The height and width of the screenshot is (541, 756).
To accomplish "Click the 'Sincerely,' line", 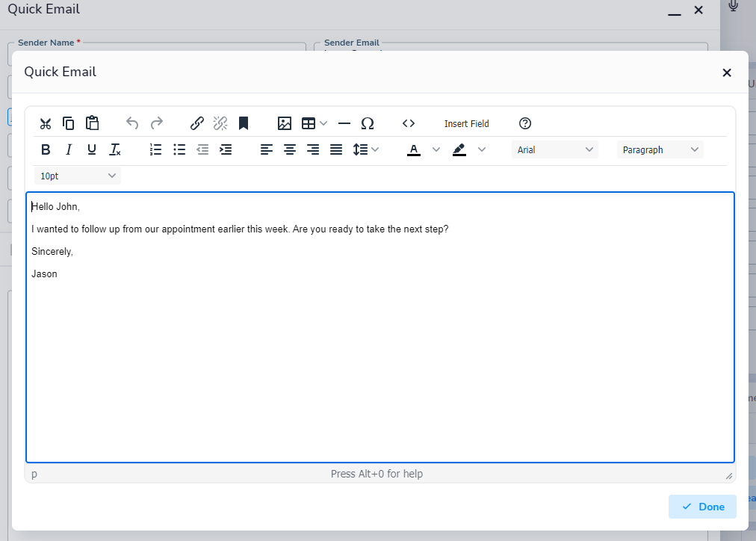I will (x=52, y=251).
